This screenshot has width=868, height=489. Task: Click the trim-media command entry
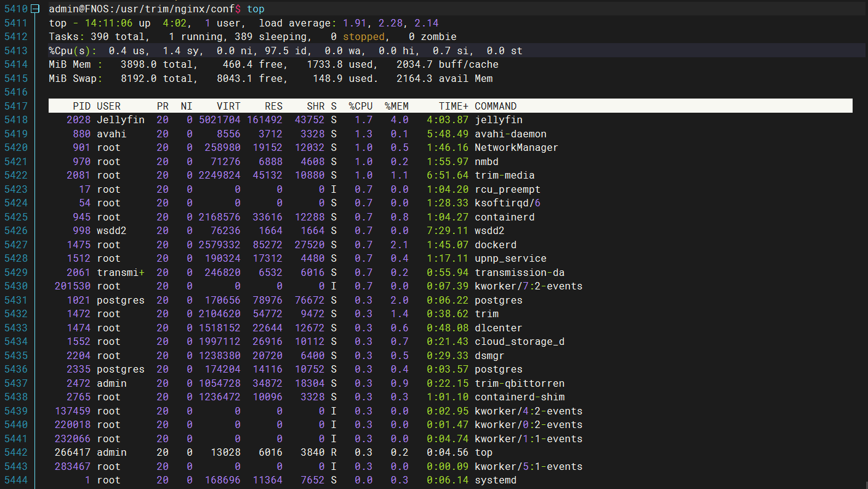(x=505, y=176)
